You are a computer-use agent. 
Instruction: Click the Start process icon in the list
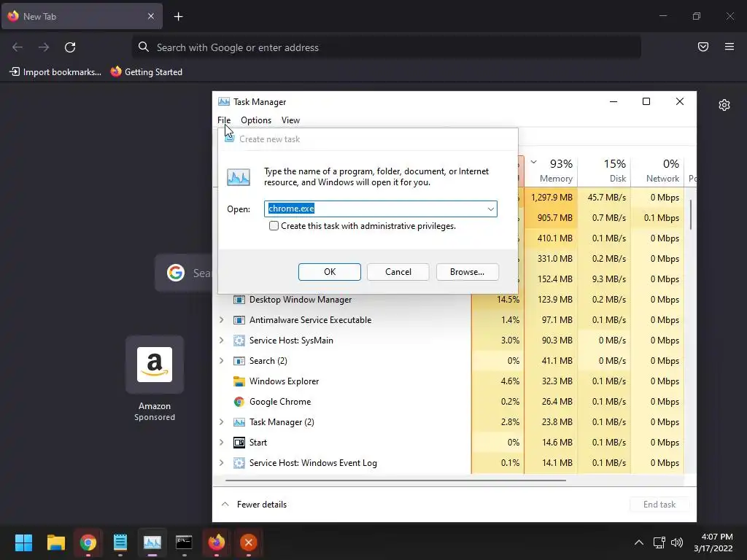[x=239, y=443]
